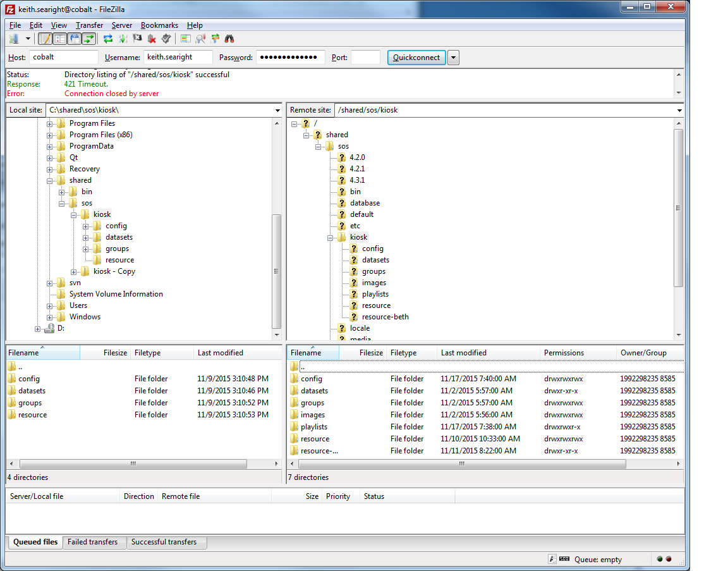Open the Site Manager dropdown arrow
Viewport: 728px width, 571px height.
click(x=28, y=39)
